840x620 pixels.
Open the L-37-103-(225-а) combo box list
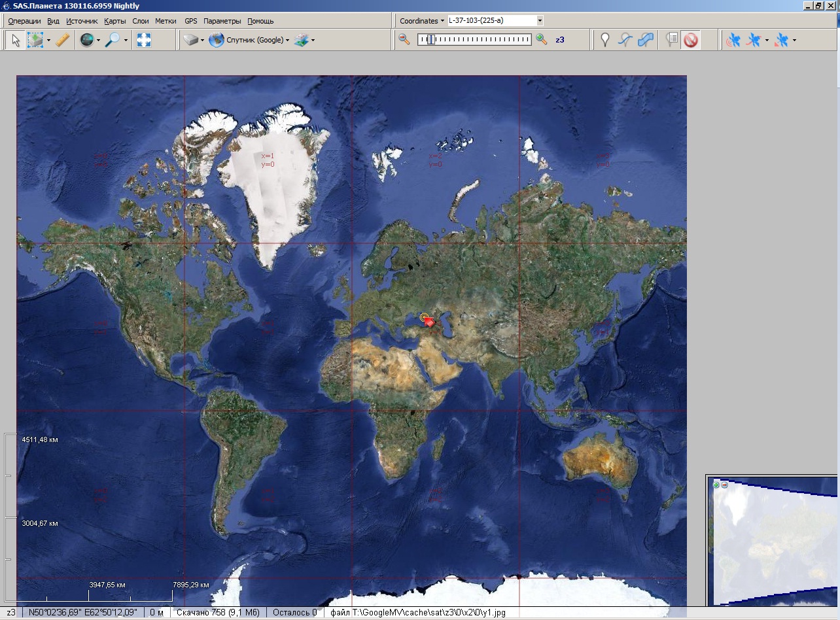(540, 21)
